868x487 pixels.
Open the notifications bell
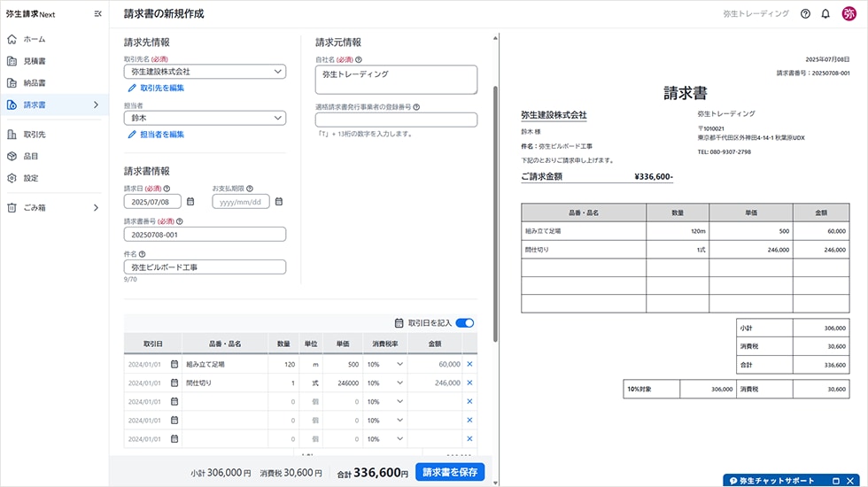[x=825, y=14]
